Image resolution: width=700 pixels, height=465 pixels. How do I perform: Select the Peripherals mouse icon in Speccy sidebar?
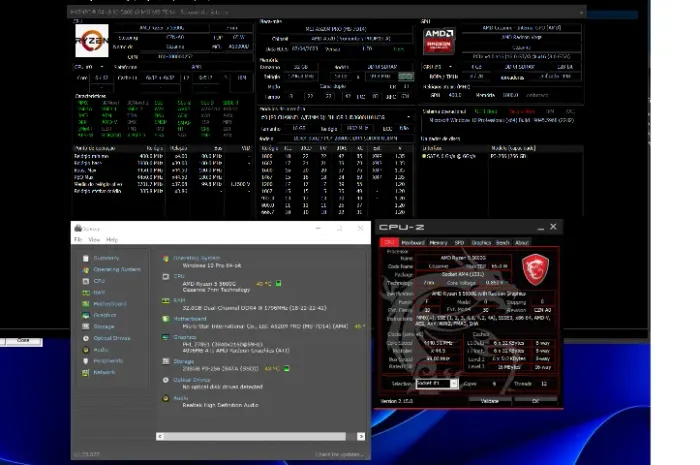click(x=86, y=361)
